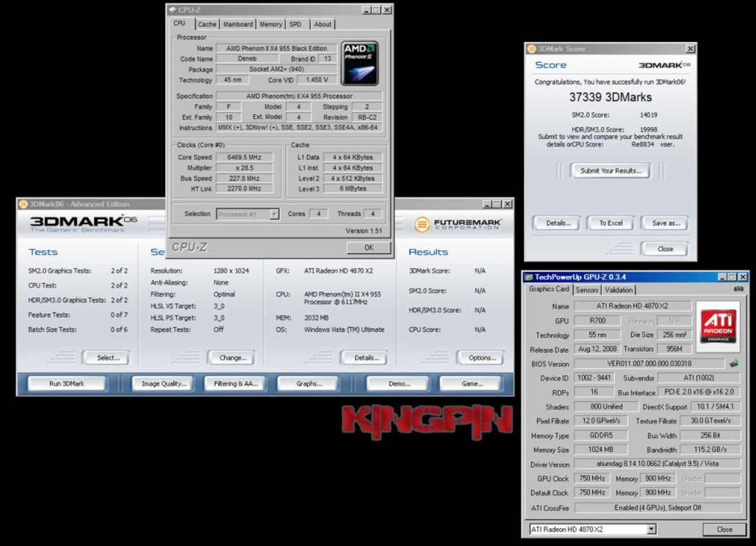Click the ATI CrossFire status field
Screen dimensions: 756x546
point(658,507)
